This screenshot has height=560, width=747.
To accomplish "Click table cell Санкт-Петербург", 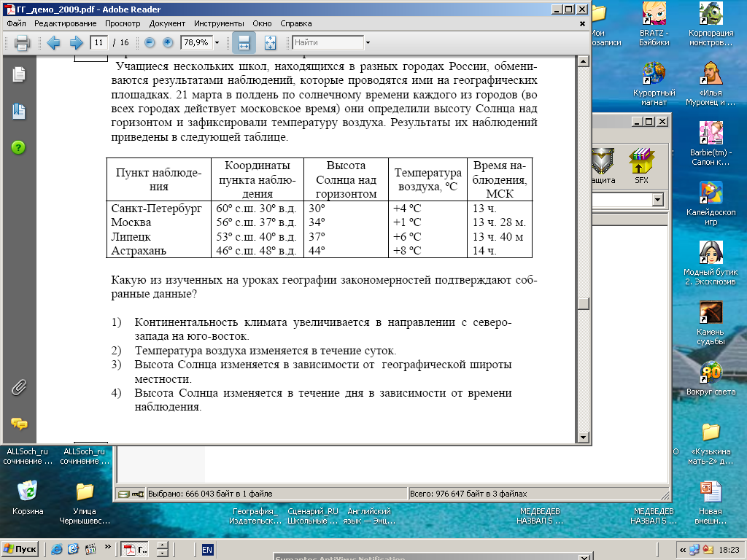I will coord(156,208).
